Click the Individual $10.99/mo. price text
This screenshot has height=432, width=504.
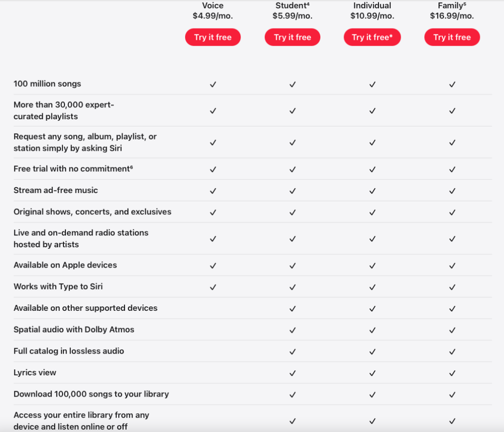(372, 16)
